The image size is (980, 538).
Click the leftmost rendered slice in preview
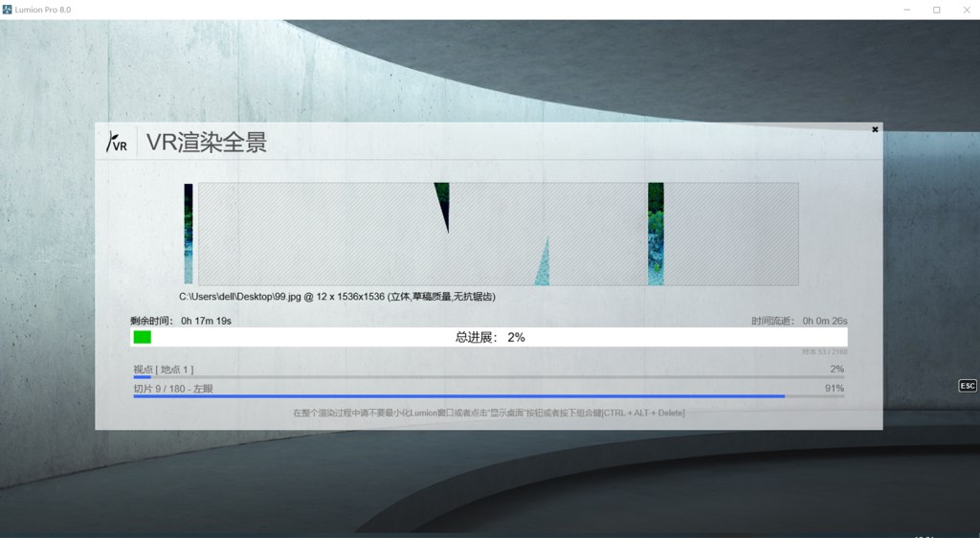click(x=189, y=234)
